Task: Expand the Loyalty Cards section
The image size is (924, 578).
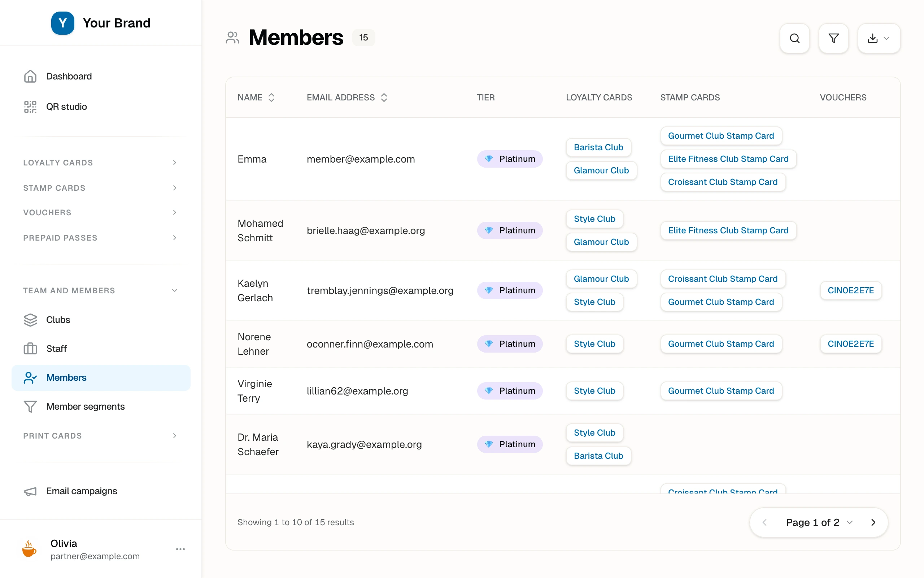Action: 101,163
